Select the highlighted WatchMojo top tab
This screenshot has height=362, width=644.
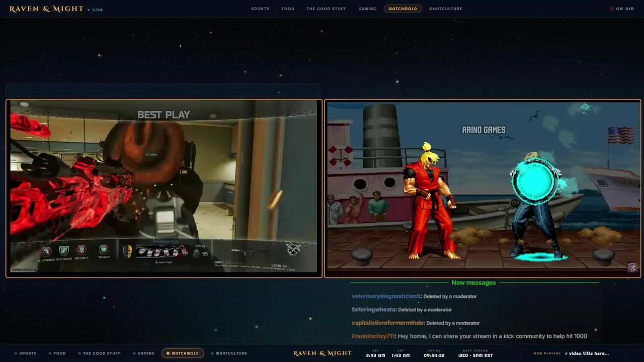(403, 9)
